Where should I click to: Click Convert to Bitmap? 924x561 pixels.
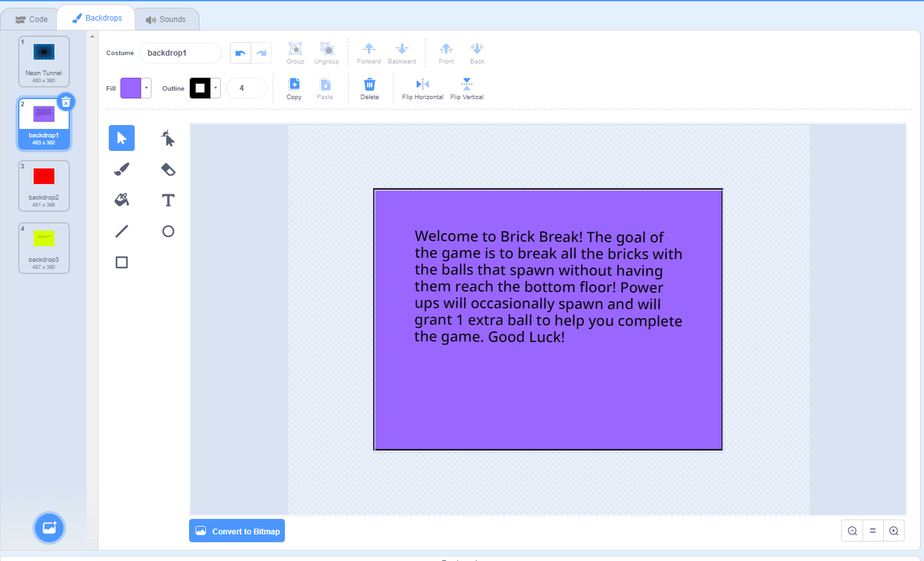coord(236,531)
